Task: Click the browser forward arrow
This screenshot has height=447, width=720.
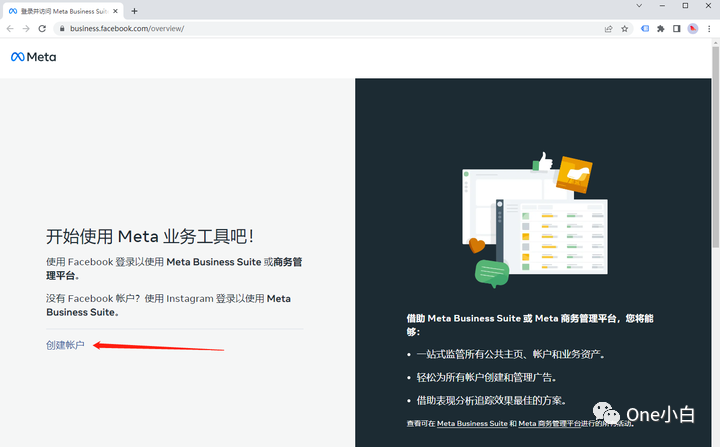Action: click(26, 28)
